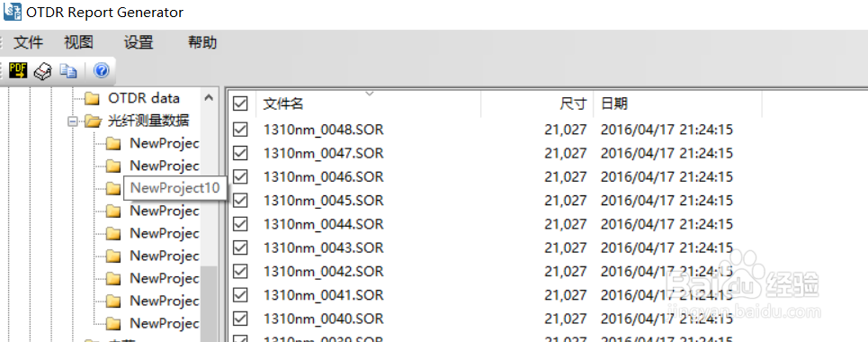Select file name 1310nm_0047.SOR
Viewport: 868px width, 342px height.
click(x=323, y=153)
